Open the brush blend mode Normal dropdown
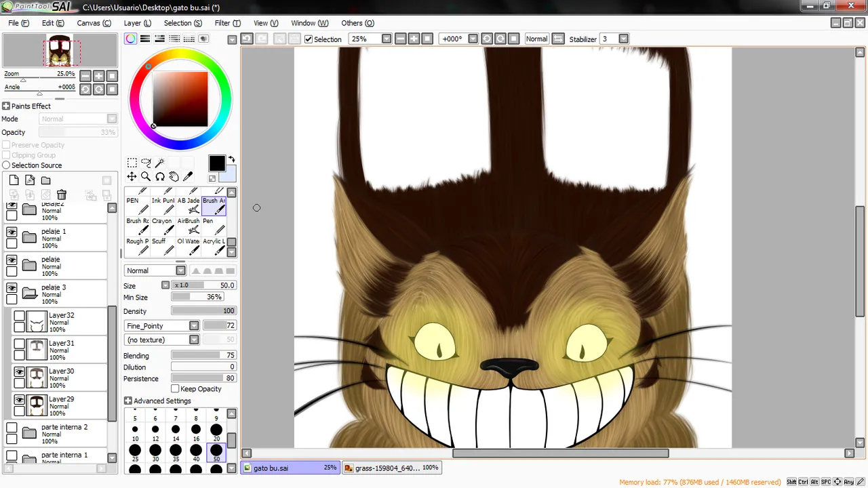Screen dimensions: 868x488 [x=180, y=270]
